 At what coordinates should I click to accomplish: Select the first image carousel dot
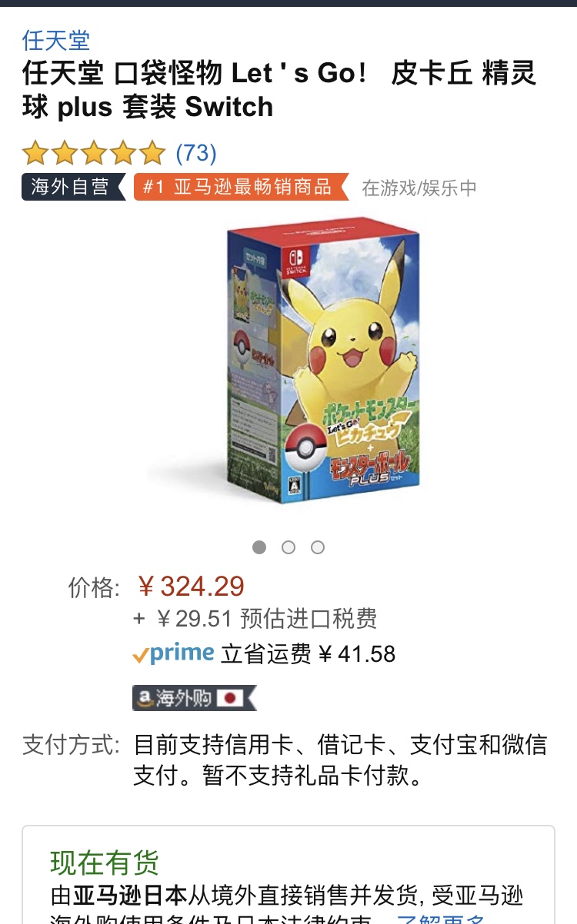coord(259,547)
